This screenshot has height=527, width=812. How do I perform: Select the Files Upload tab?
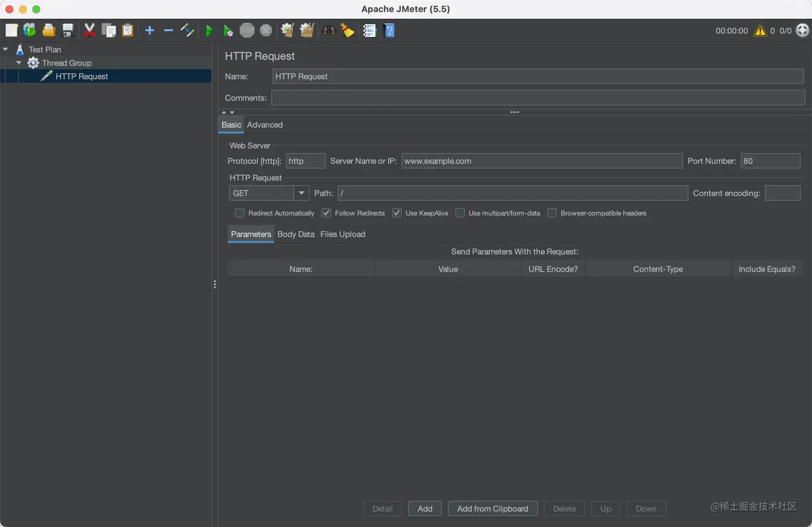(343, 234)
